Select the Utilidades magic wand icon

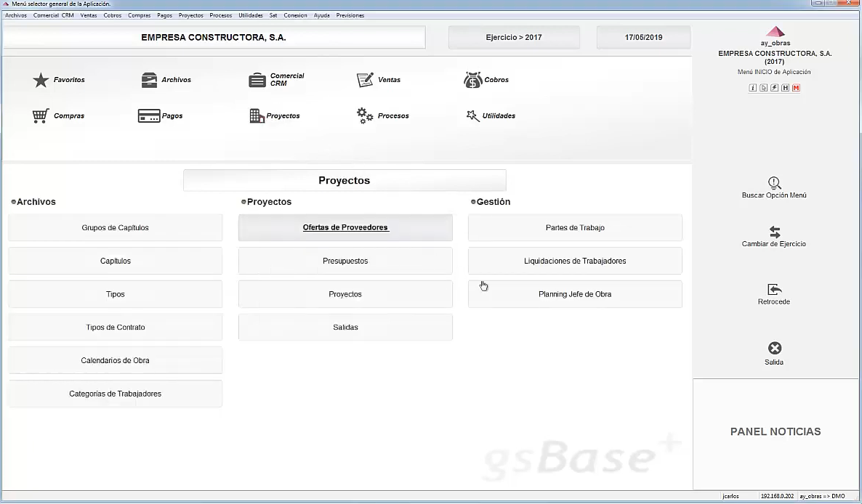[472, 115]
